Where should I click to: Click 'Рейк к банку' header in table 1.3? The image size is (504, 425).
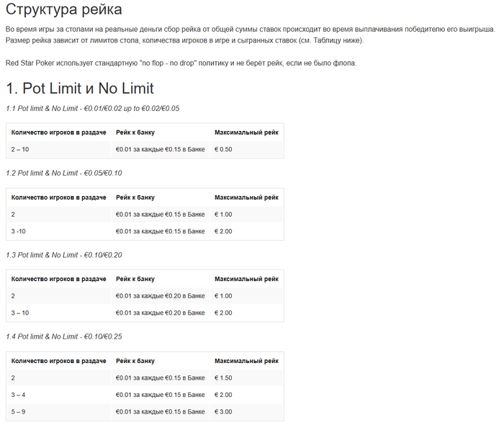pyautogui.click(x=135, y=279)
